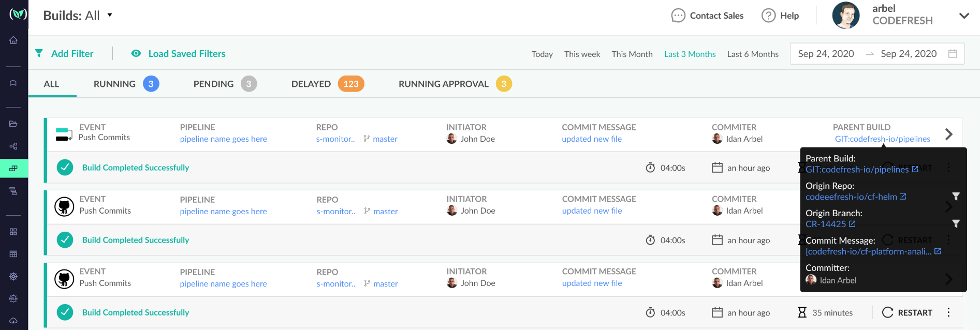Click RESTART on the third build
The image size is (980, 330).
[908, 312]
